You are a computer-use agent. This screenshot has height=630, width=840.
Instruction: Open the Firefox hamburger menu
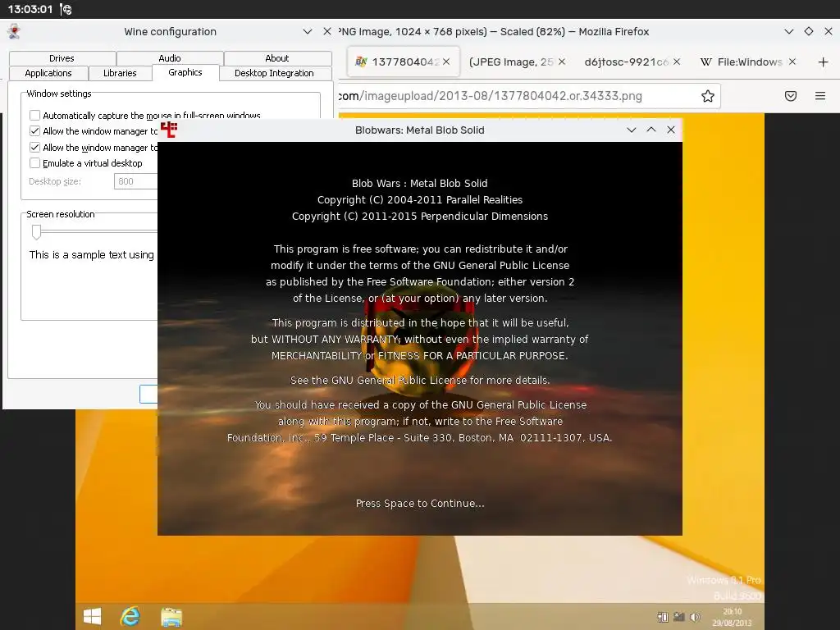pos(820,96)
